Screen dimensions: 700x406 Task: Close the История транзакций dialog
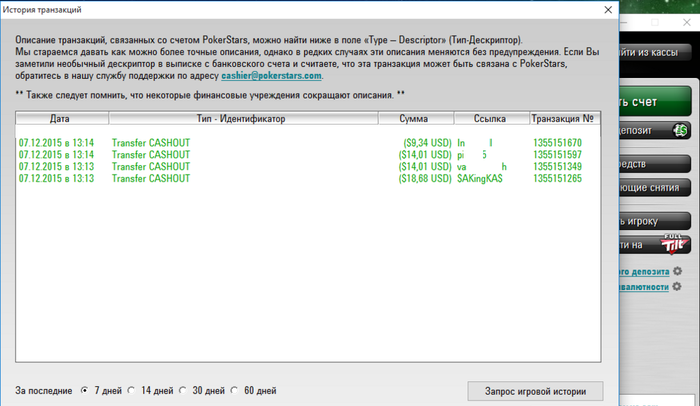(608, 10)
